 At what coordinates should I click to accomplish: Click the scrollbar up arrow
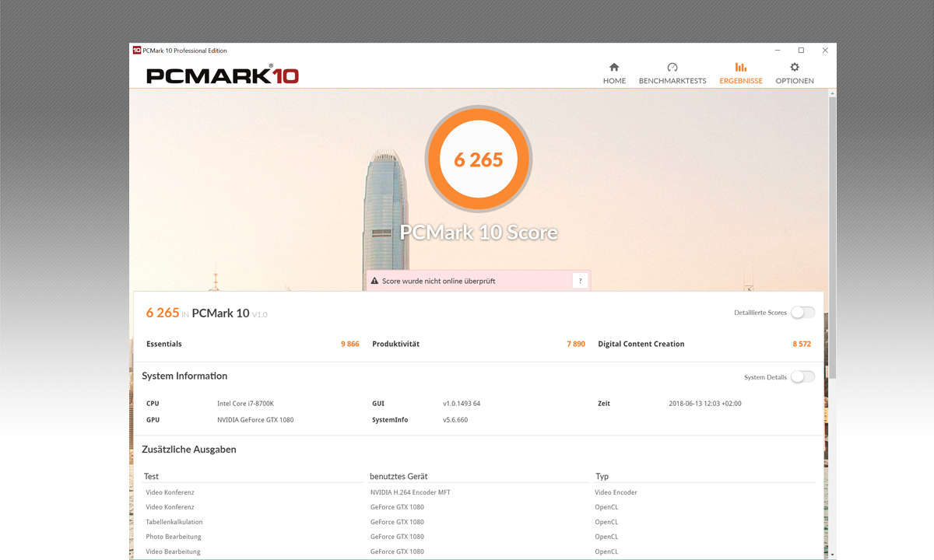(x=832, y=93)
